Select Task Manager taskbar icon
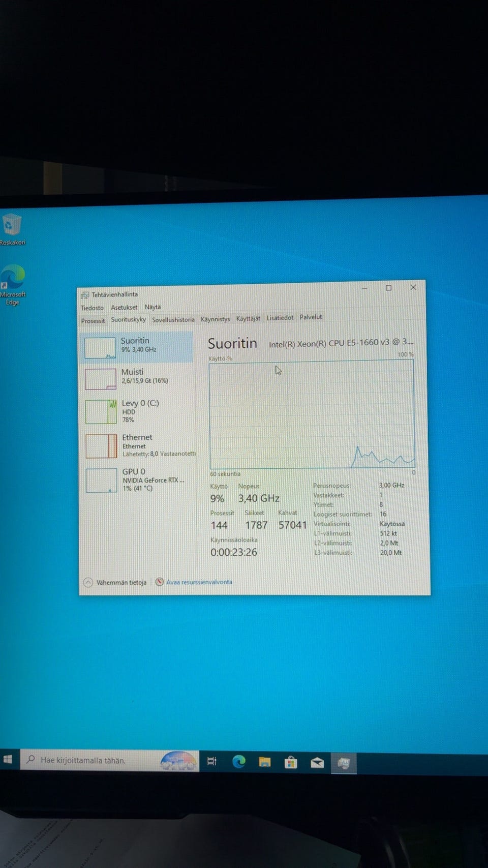Viewport: 488px width, 868px height. [x=344, y=763]
